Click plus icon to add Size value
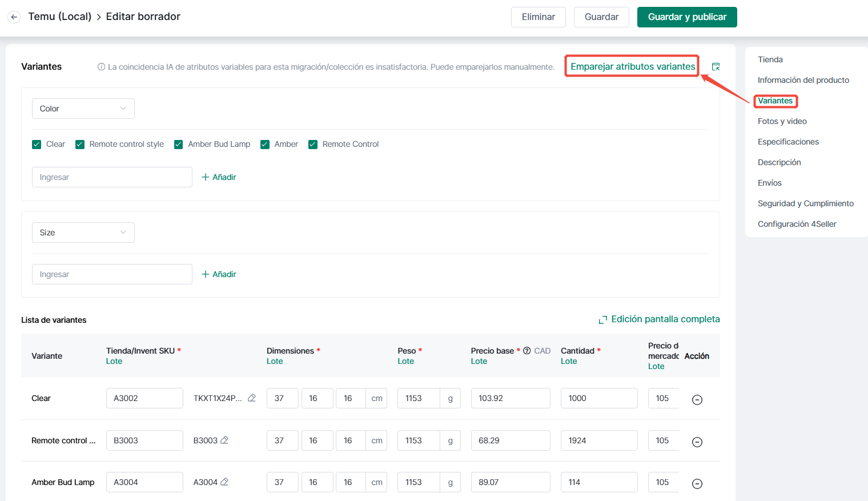 coord(206,274)
